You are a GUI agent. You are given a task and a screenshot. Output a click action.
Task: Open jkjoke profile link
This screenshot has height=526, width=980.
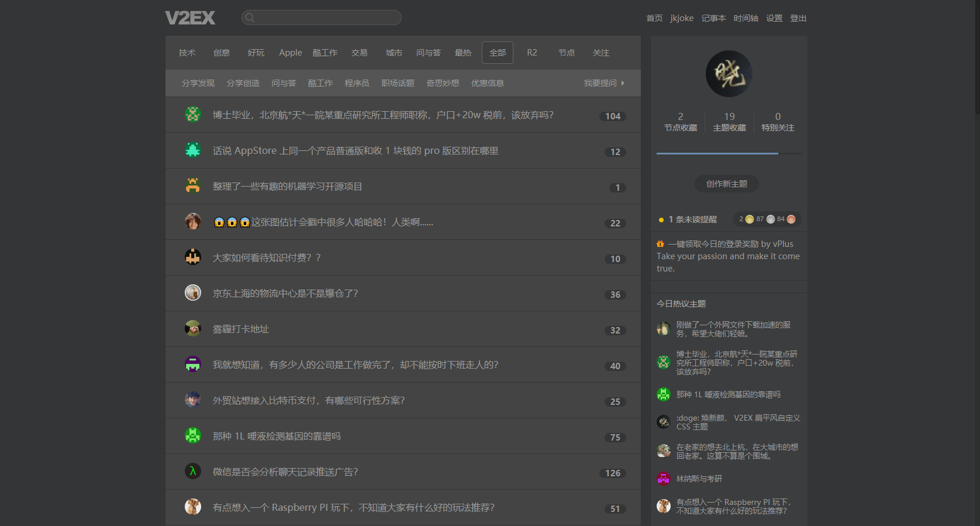click(682, 18)
